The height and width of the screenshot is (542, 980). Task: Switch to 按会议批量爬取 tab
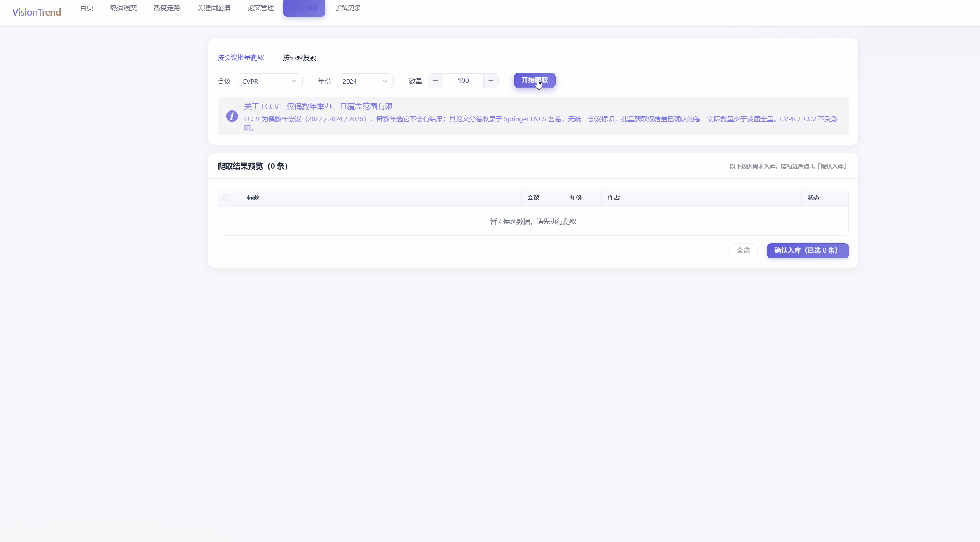pos(241,58)
